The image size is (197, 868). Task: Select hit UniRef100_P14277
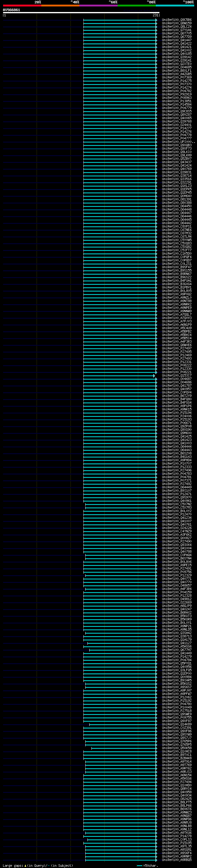point(176,128)
